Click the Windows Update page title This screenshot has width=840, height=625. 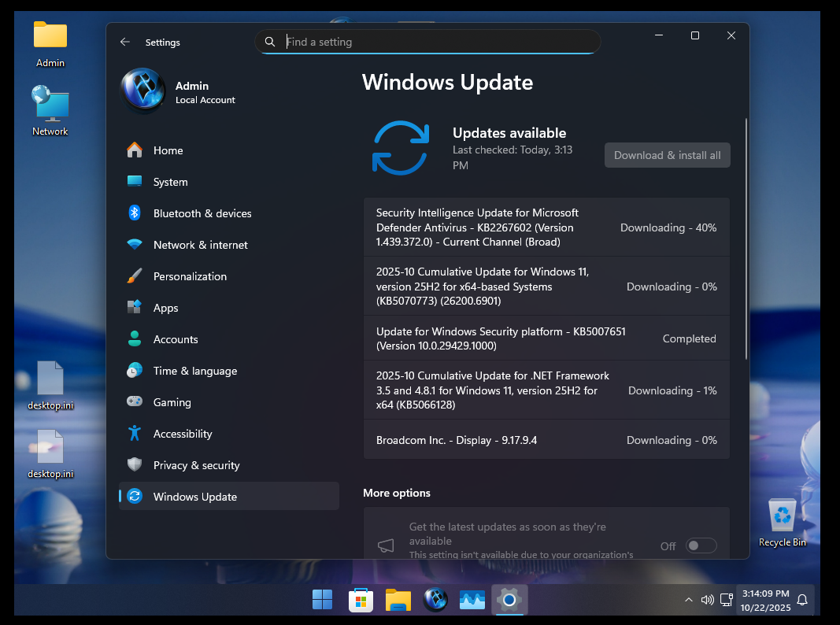(447, 83)
